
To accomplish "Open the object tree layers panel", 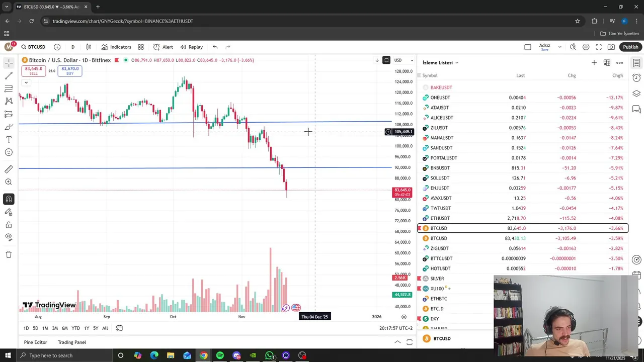I will point(636,94).
